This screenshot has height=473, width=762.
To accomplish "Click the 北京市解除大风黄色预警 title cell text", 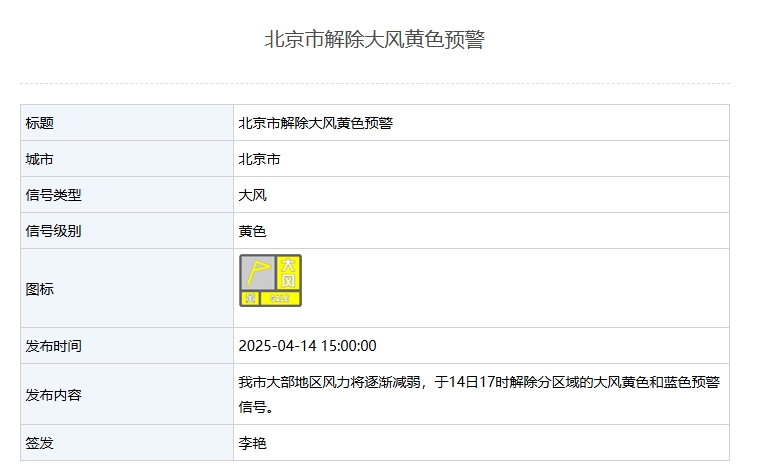I will coord(315,123).
